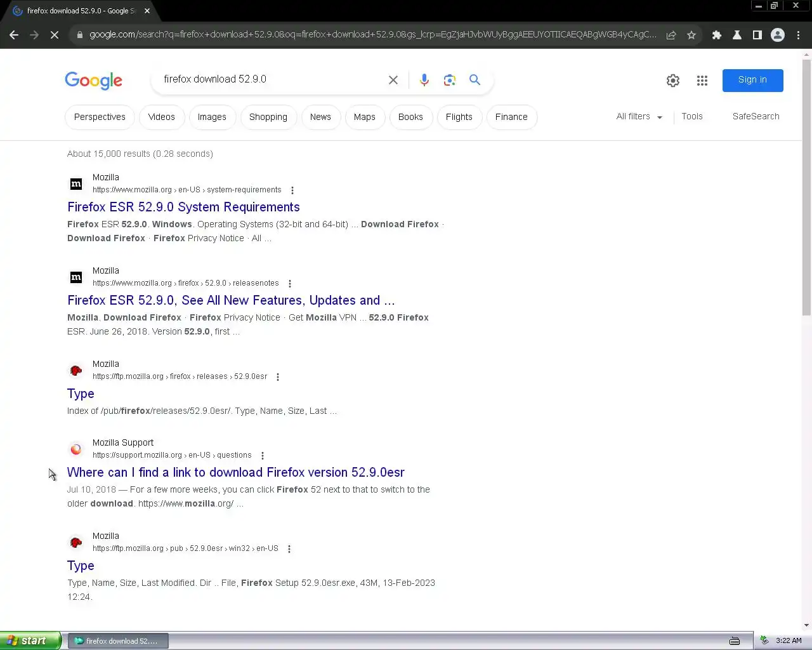Open Google quick settings gear
Image resolution: width=812 pixels, height=650 pixels.
pyautogui.click(x=673, y=81)
